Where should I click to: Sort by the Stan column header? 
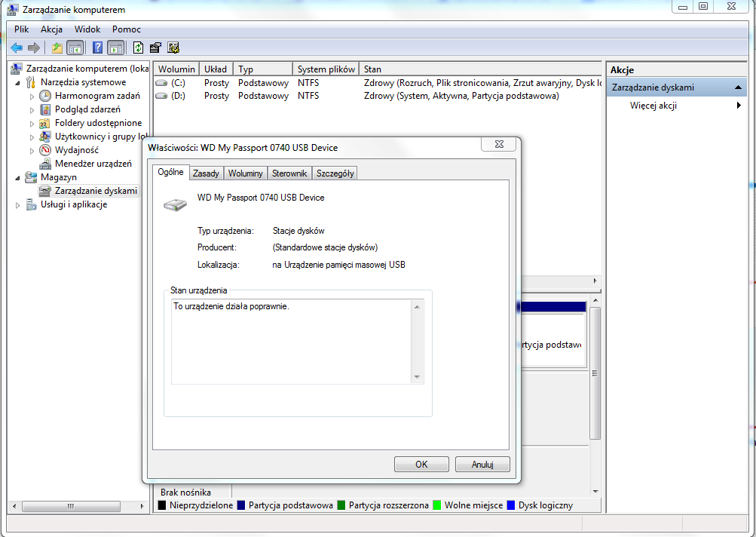[481, 69]
